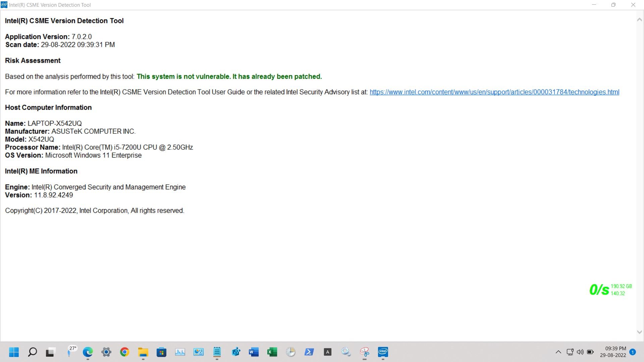Launch Google Chrome from taskbar
This screenshot has height=362, width=644.
pyautogui.click(x=125, y=352)
